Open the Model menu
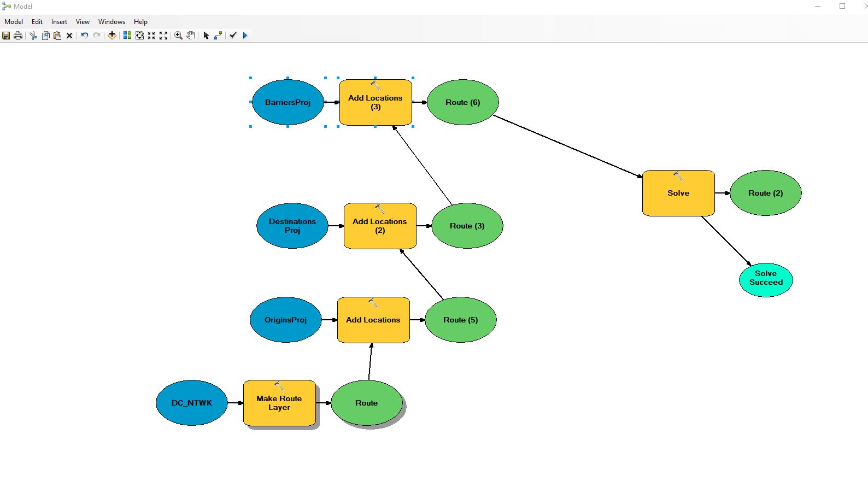Screen dimensions: 868x487 [14, 22]
